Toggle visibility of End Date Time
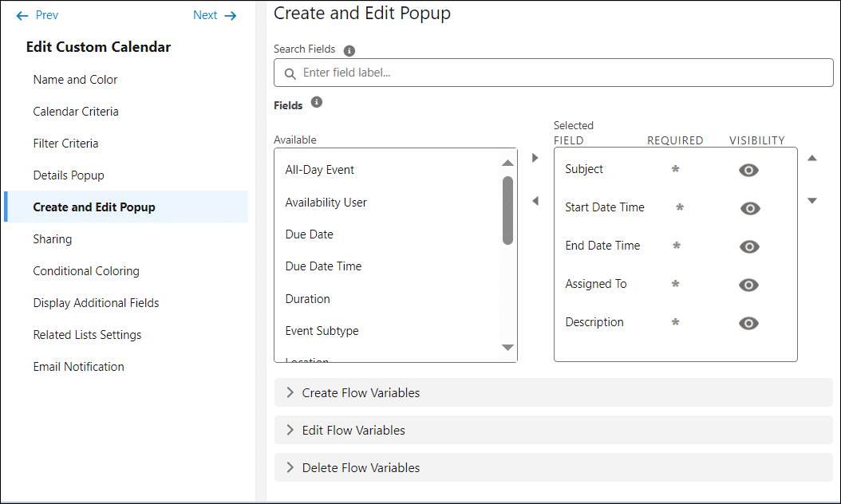 tap(748, 246)
